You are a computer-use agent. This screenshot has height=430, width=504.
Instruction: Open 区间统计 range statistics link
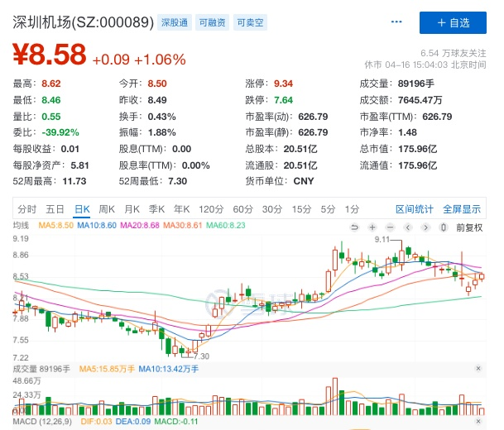click(x=414, y=209)
